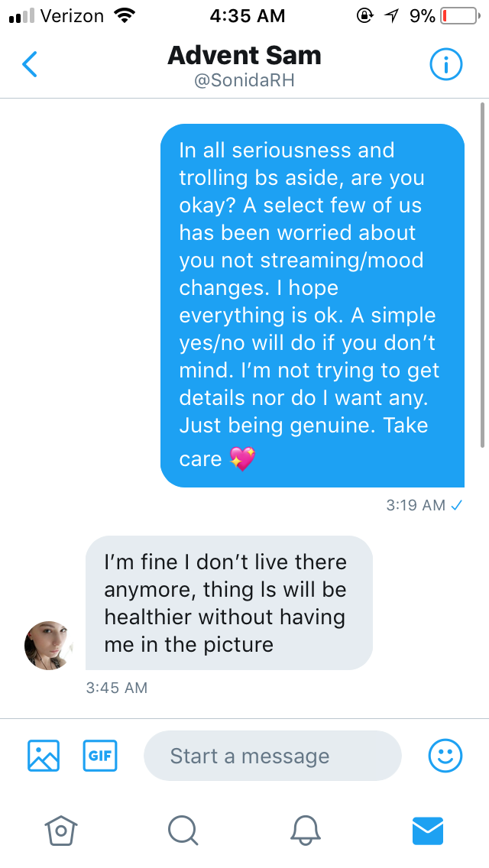The image size is (489, 868).
Task: Select the Messages envelope tab
Action: [428, 829]
